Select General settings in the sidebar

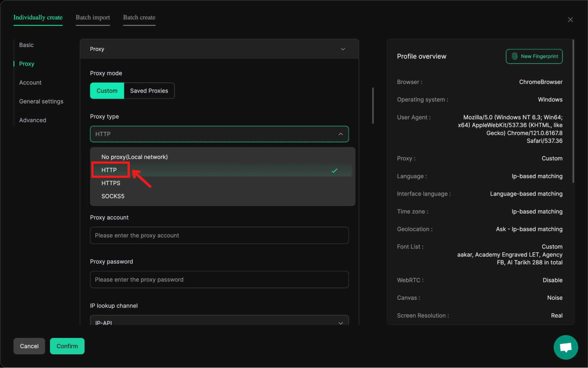pos(41,101)
